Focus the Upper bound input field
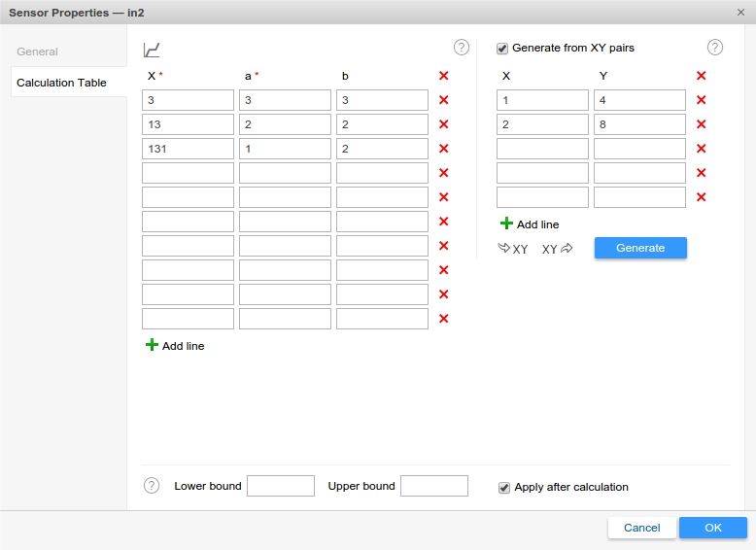This screenshot has height=550, width=756. click(x=433, y=486)
